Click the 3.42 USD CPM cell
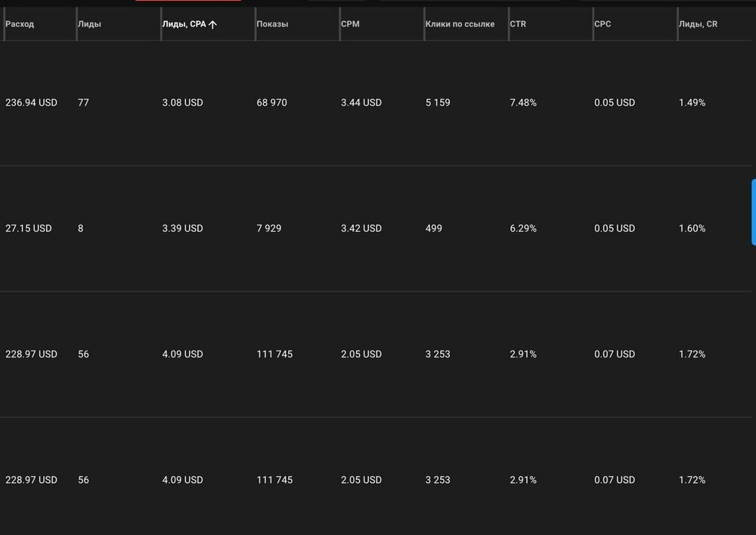This screenshot has height=535, width=756. click(x=361, y=228)
